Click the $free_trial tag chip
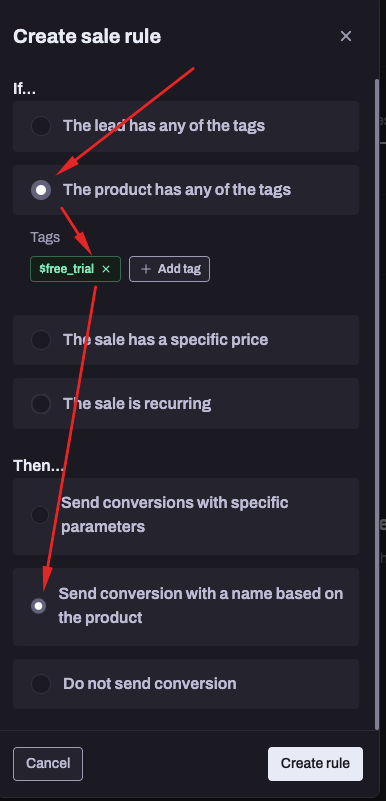Screen dimensions: 386x801 pos(76,269)
